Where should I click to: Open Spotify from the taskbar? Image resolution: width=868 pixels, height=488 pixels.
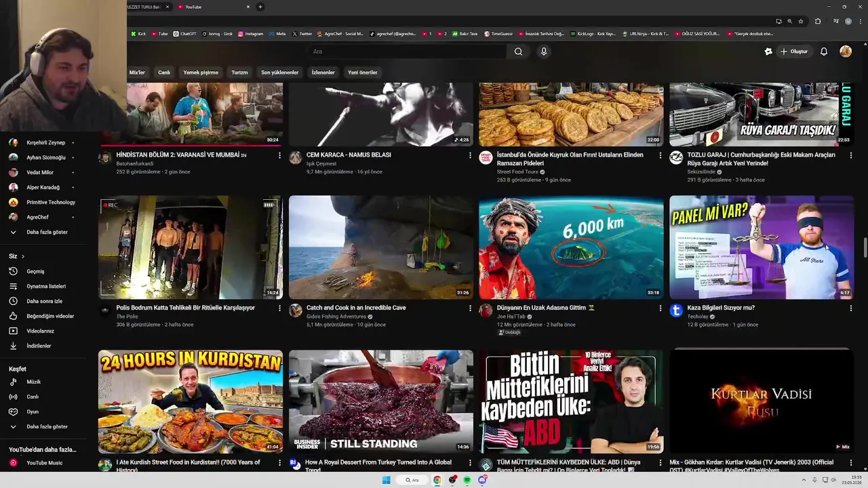[467, 480]
